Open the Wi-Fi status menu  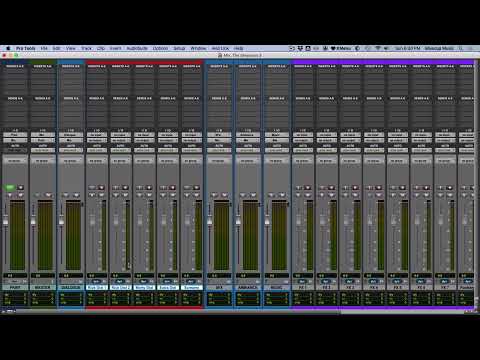[378, 48]
